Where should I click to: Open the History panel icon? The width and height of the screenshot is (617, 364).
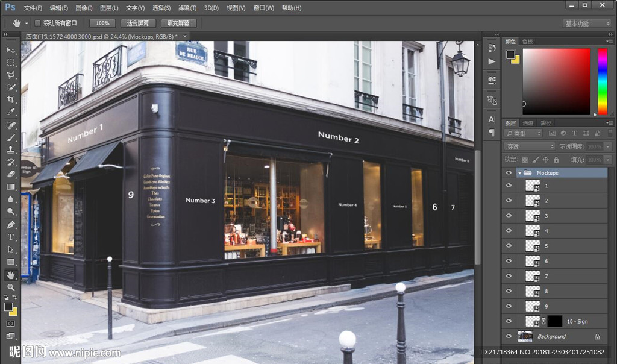492,48
